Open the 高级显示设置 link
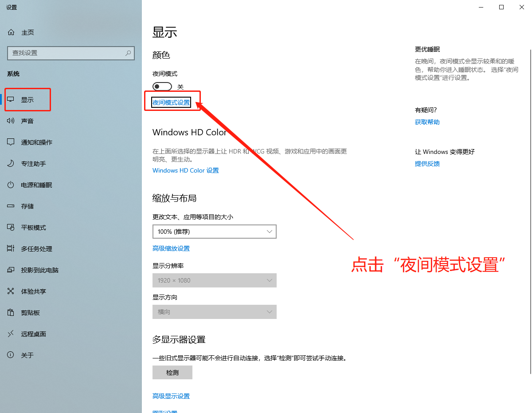The image size is (532, 413). 171,396
